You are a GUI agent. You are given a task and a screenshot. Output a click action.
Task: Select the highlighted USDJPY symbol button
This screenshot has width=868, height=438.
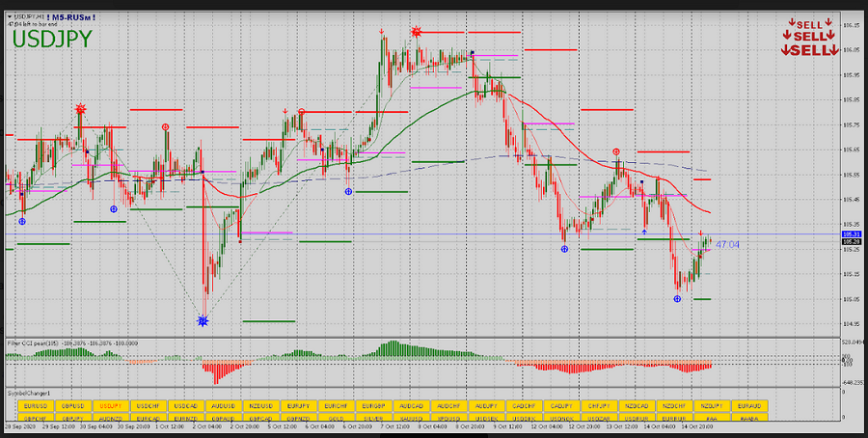click(110, 407)
